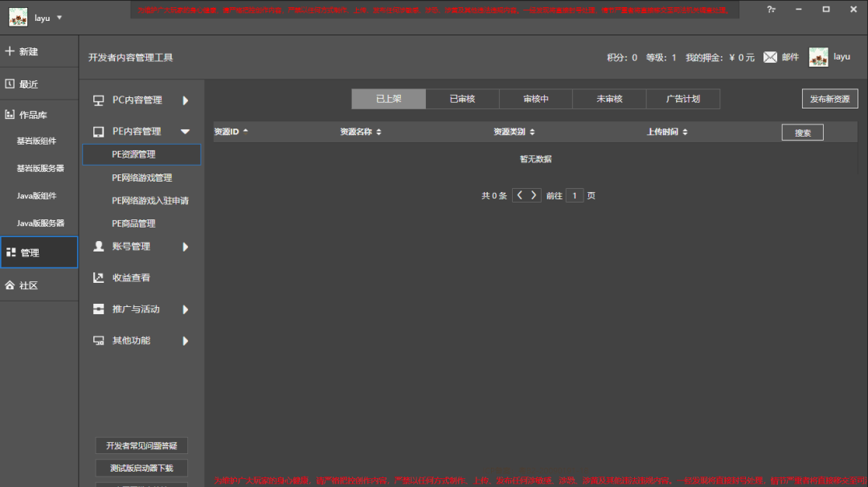Click the 等级: 1 level text
This screenshot has height=487, width=868.
(x=661, y=58)
